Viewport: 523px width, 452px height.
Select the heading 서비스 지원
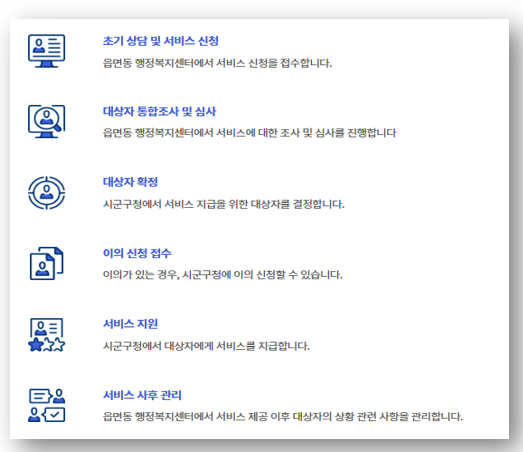[x=130, y=324]
